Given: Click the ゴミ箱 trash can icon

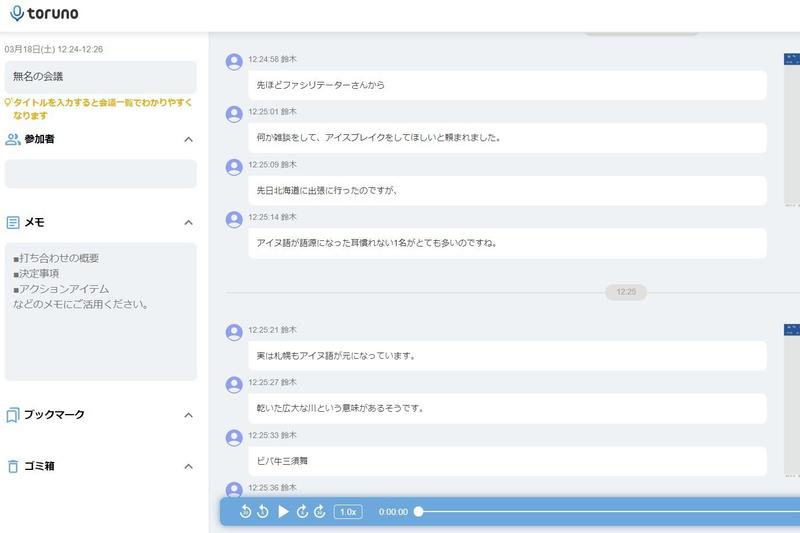Looking at the screenshot, I should coord(13,466).
